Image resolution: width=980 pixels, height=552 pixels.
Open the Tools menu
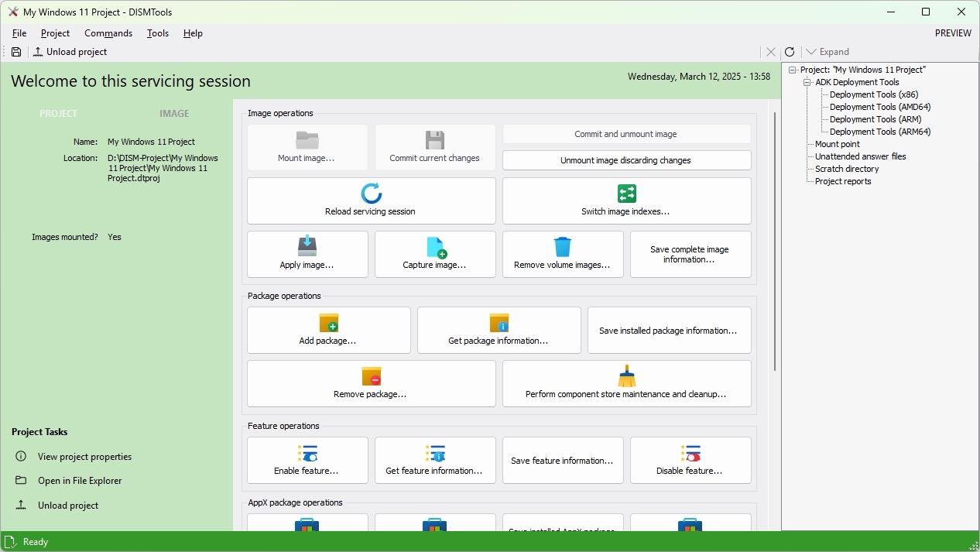[x=158, y=33]
